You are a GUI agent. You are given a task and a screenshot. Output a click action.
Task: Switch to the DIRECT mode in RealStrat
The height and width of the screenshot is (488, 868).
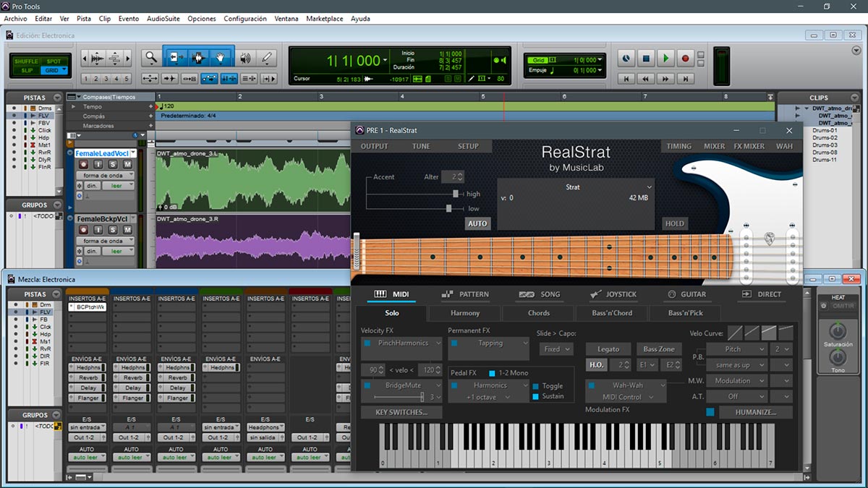[x=760, y=294]
